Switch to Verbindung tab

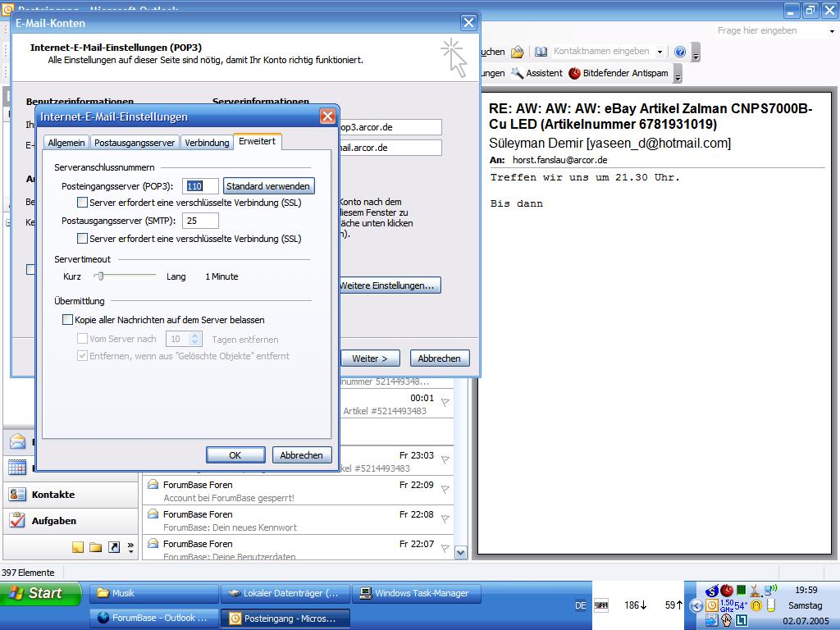pos(207,143)
